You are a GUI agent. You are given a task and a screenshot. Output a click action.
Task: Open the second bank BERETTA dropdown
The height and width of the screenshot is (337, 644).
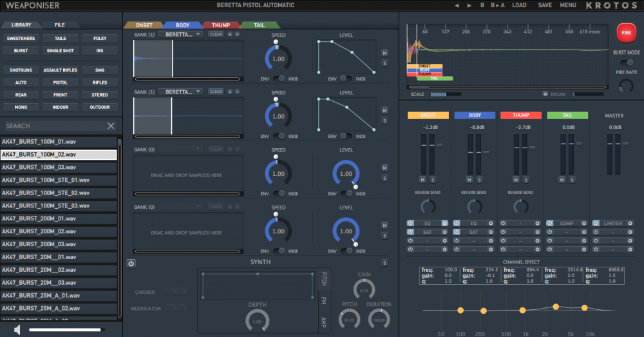point(180,92)
